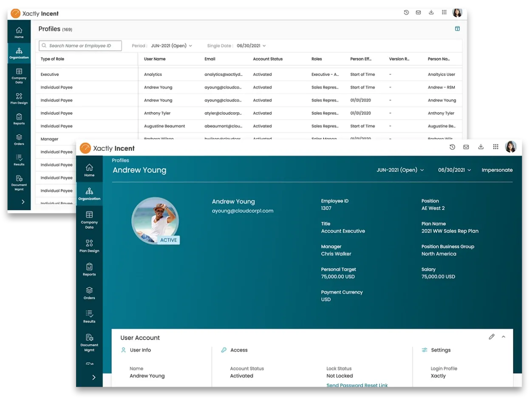Screen dimensions: 532x399
Task: Collapse the User Account section
Action: point(504,337)
